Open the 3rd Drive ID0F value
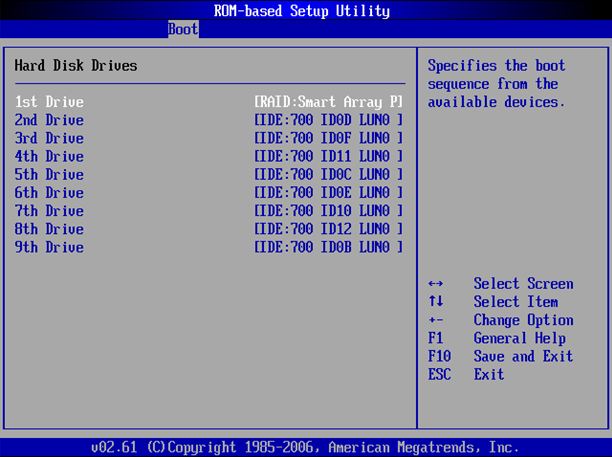The width and height of the screenshot is (612, 457). [x=329, y=138]
